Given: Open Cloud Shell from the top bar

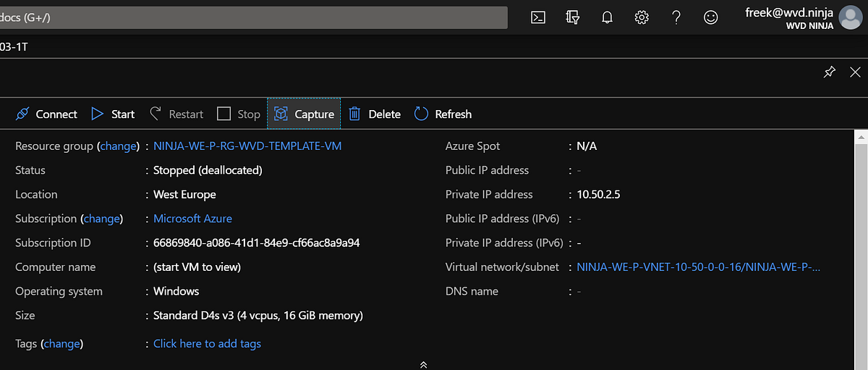Looking at the screenshot, I should pos(538,17).
